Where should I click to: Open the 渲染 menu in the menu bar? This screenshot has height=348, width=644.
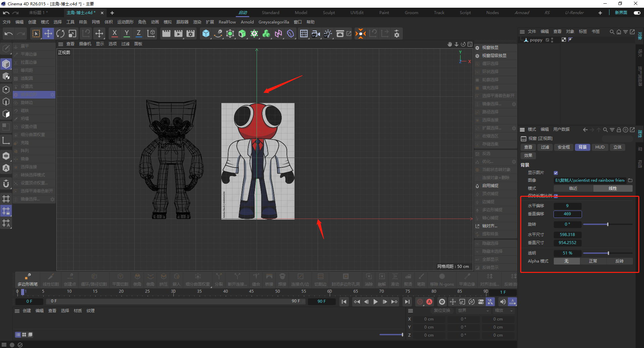[x=197, y=22]
